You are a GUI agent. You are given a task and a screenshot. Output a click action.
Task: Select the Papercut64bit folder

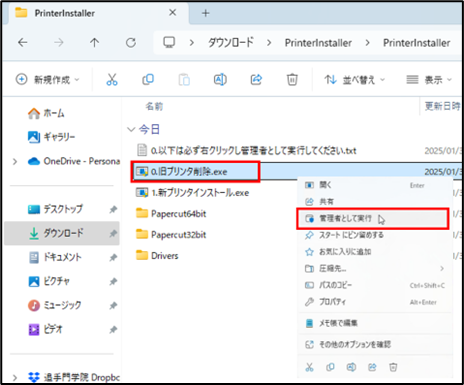click(x=171, y=214)
